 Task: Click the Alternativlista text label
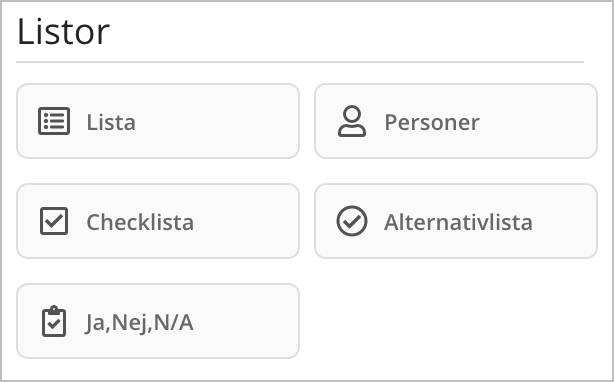458,222
